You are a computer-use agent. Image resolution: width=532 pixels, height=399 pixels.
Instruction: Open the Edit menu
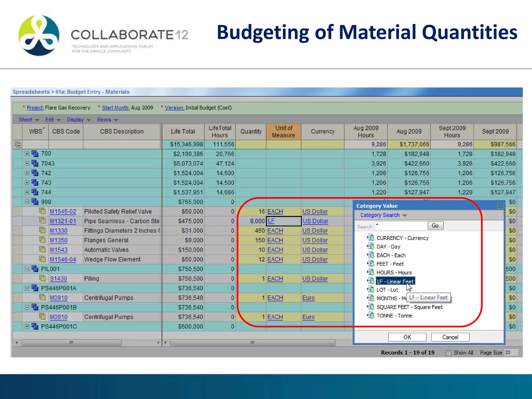[x=53, y=120]
